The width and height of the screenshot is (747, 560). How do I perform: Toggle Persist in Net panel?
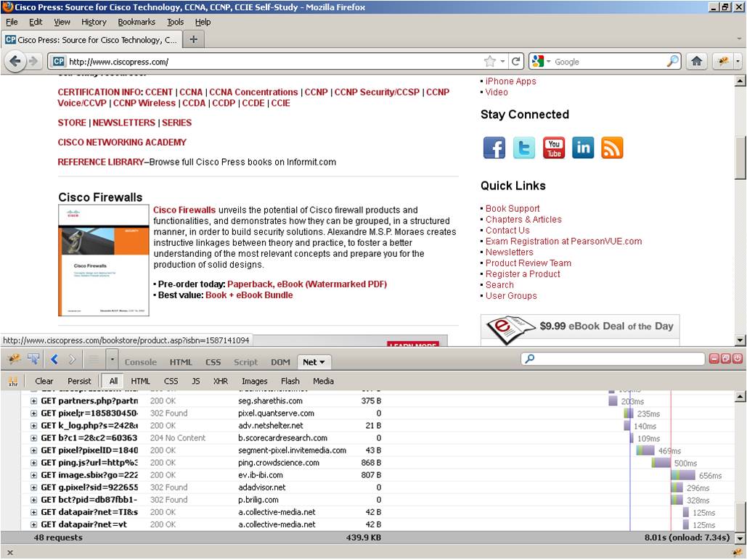coord(79,381)
